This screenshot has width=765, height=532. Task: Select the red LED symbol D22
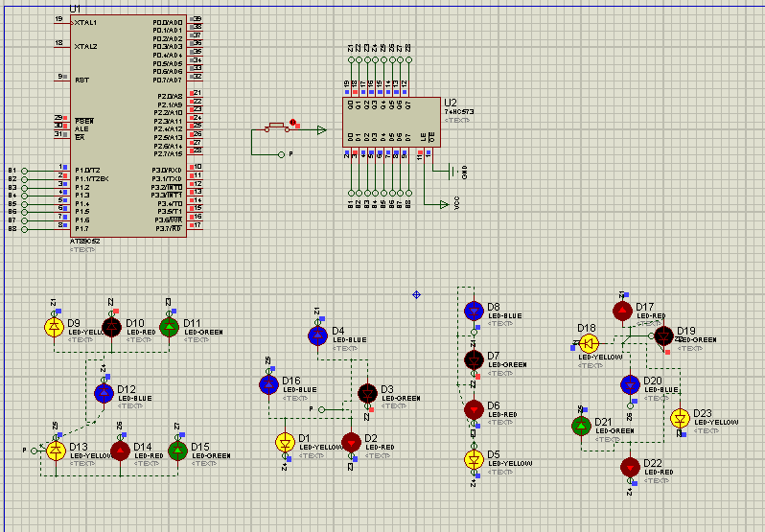pos(630,467)
